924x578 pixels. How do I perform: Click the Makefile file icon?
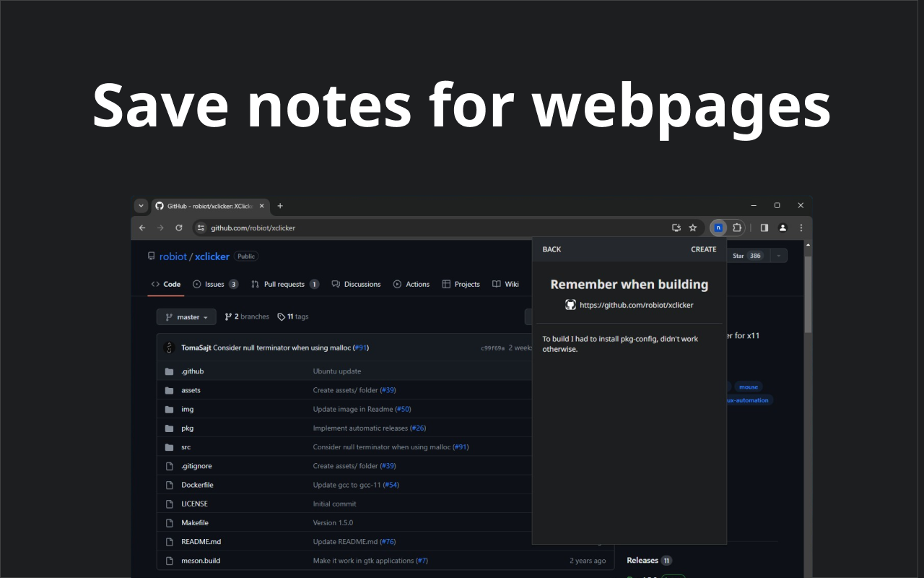169,522
